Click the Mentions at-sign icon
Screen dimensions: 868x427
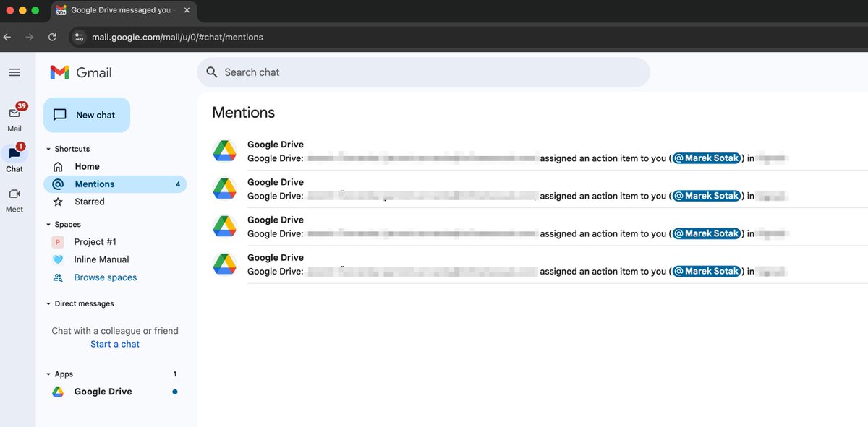(x=58, y=184)
